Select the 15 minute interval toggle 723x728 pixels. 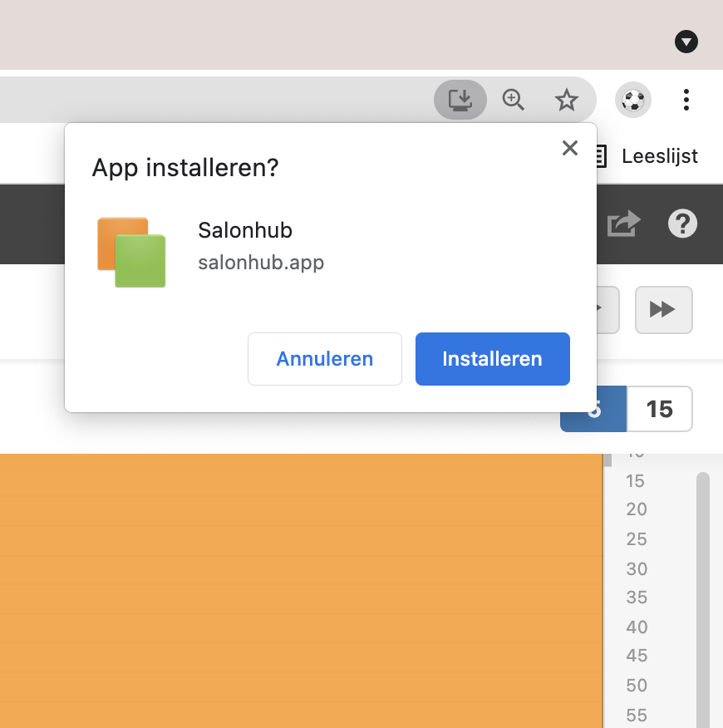point(659,409)
